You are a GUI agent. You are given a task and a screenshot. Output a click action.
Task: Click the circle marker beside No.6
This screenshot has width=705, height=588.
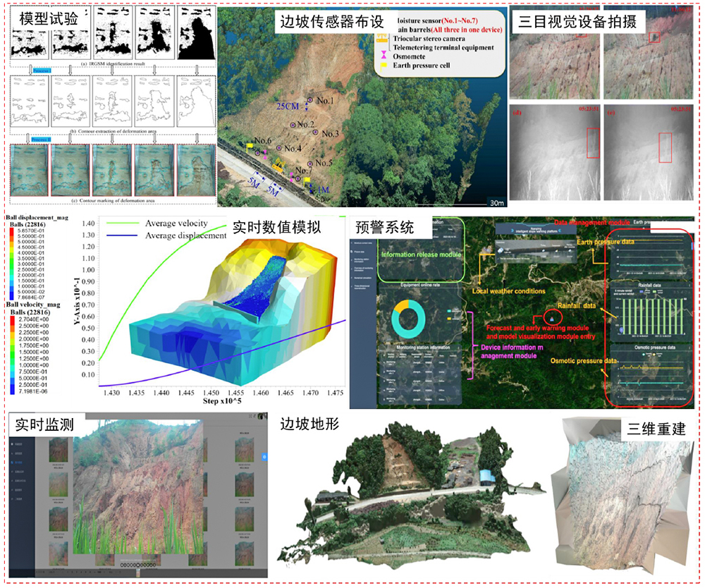pos(257,153)
